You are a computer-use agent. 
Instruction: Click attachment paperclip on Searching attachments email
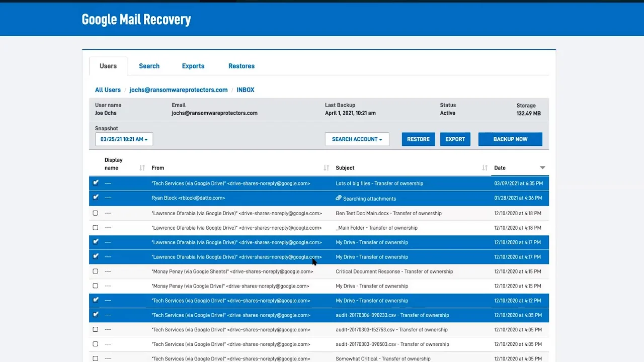(x=339, y=198)
